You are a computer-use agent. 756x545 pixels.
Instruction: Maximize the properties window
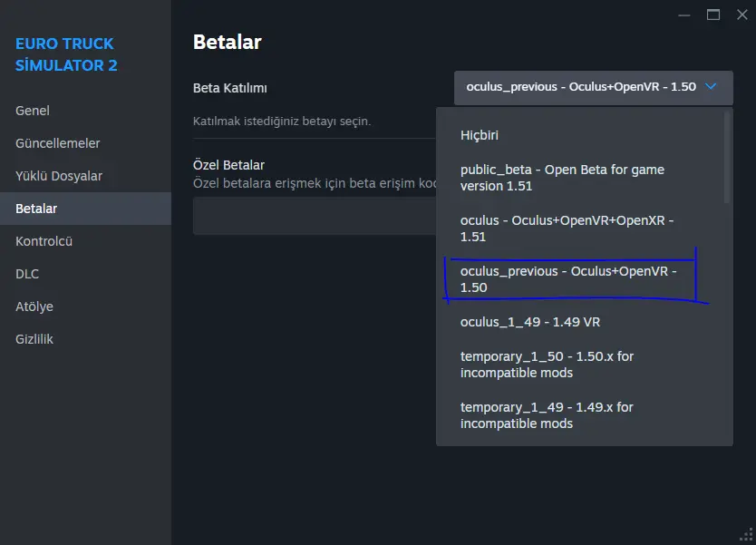[x=713, y=15]
